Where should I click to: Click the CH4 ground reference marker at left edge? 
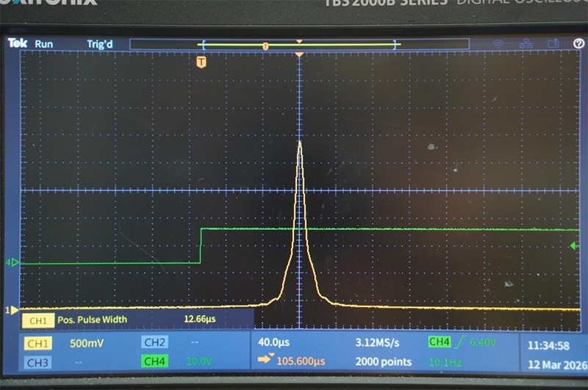pyautogui.click(x=14, y=262)
